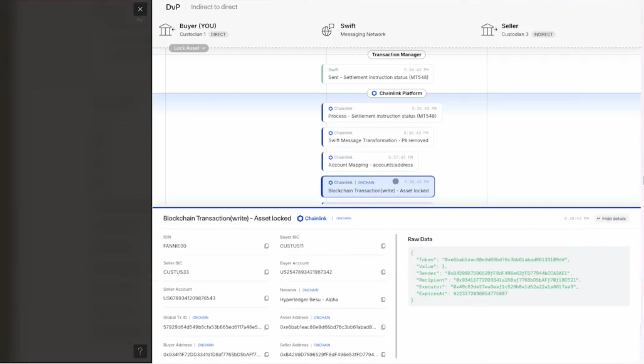Copy the Seller Address value
Image resolution: width=644 pixels, height=364 pixels.
coord(383,354)
